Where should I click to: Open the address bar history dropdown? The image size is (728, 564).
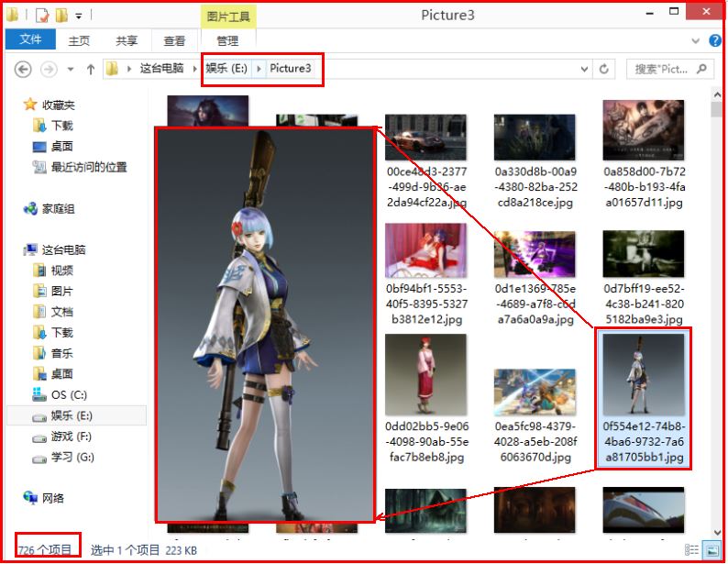pyautogui.click(x=585, y=69)
